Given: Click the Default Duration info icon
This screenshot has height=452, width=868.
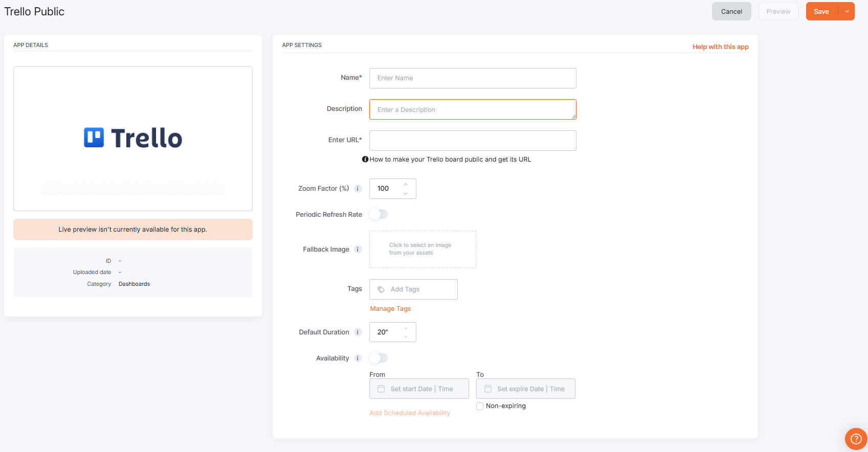Looking at the screenshot, I should click(358, 332).
